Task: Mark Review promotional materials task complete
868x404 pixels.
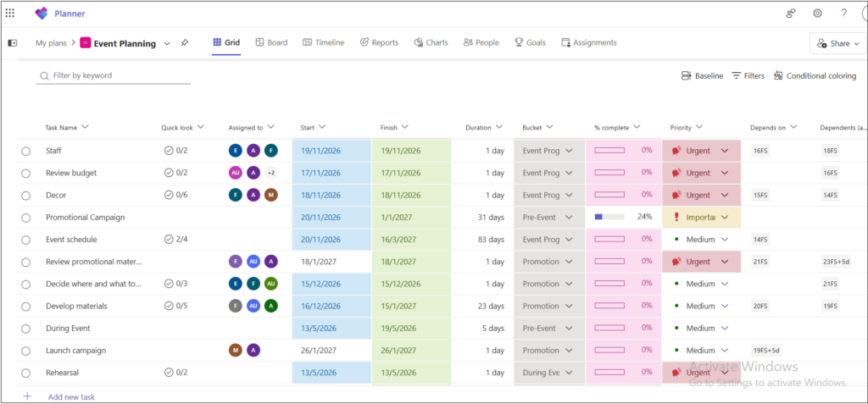Action: pos(25,262)
